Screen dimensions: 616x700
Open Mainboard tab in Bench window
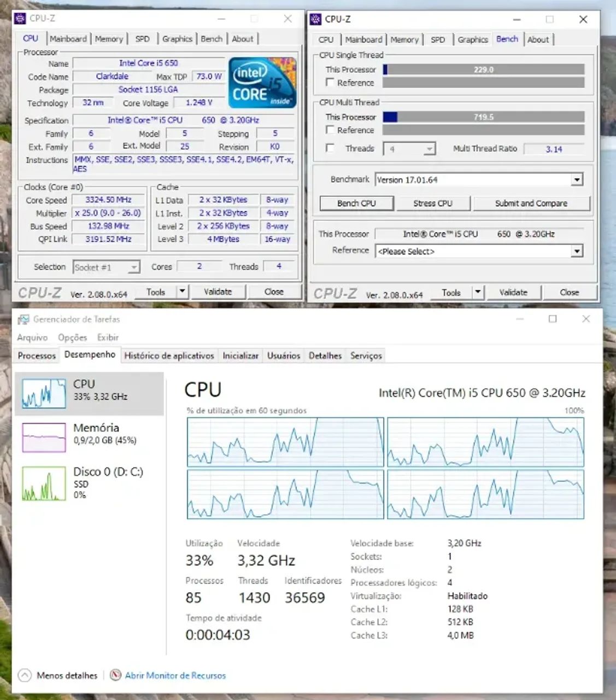click(363, 39)
